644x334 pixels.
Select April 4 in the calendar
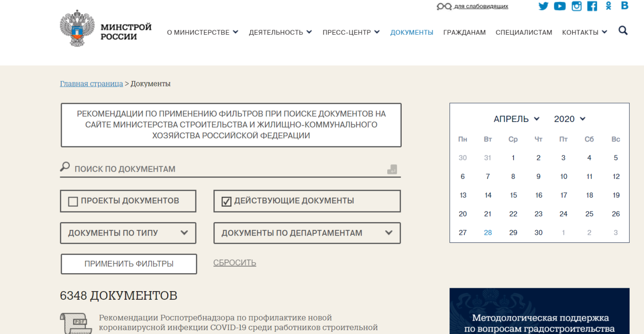pyautogui.click(x=590, y=158)
